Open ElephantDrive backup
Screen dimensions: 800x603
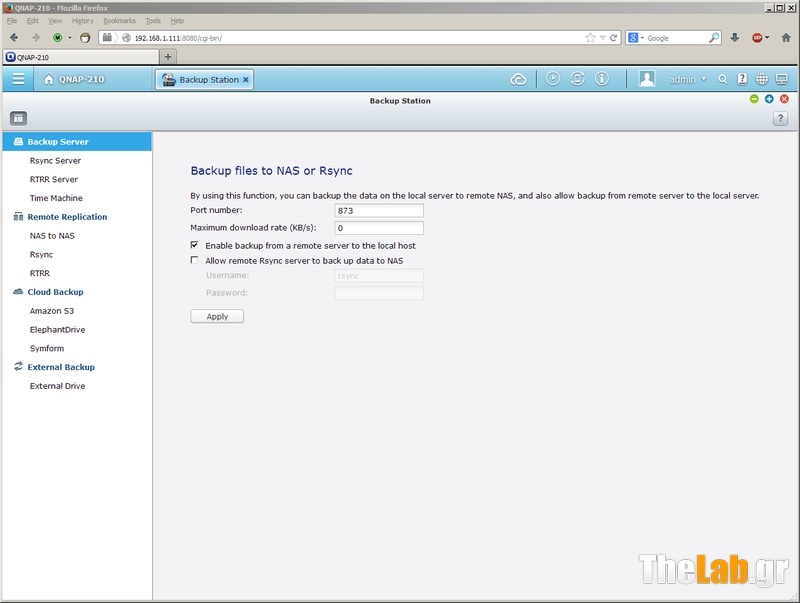[x=57, y=330]
